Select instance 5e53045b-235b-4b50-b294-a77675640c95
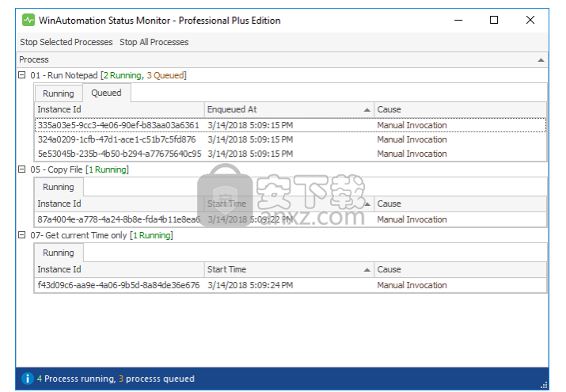 (291, 154)
